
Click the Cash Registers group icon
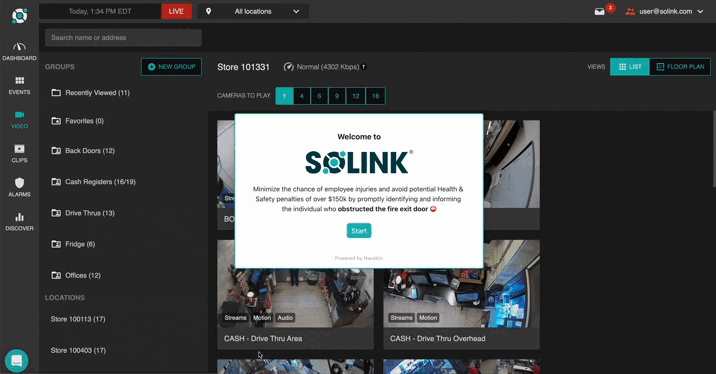point(56,182)
